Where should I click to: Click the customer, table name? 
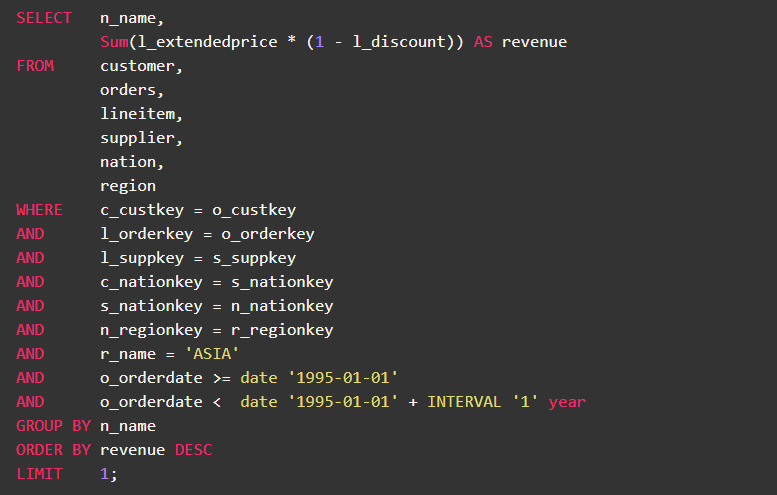click(141, 66)
